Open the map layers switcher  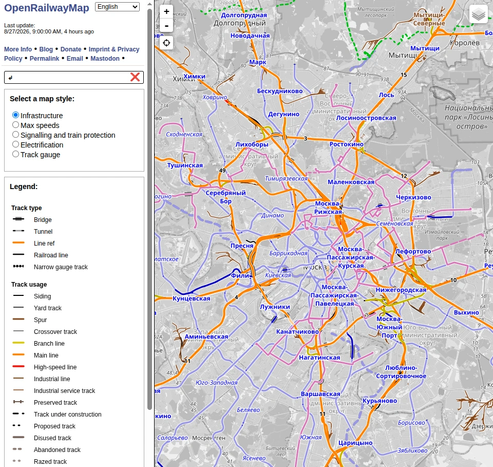click(479, 14)
